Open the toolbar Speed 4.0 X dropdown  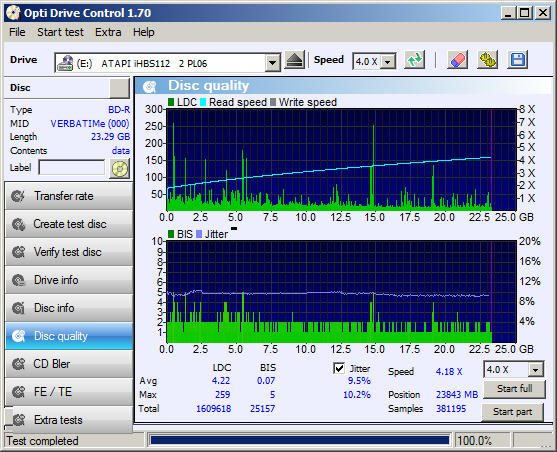coord(388,61)
